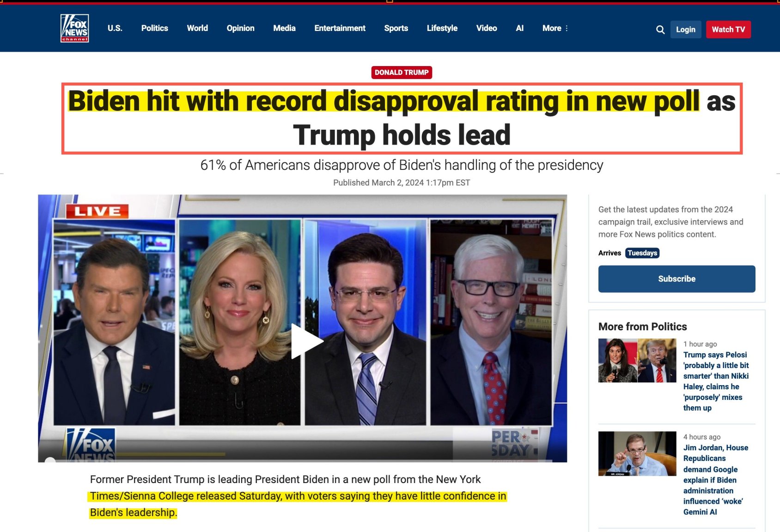Open the Trump says Pelosi 'probably smarter' story link
Screen dimensions: 780x532
coord(716,381)
